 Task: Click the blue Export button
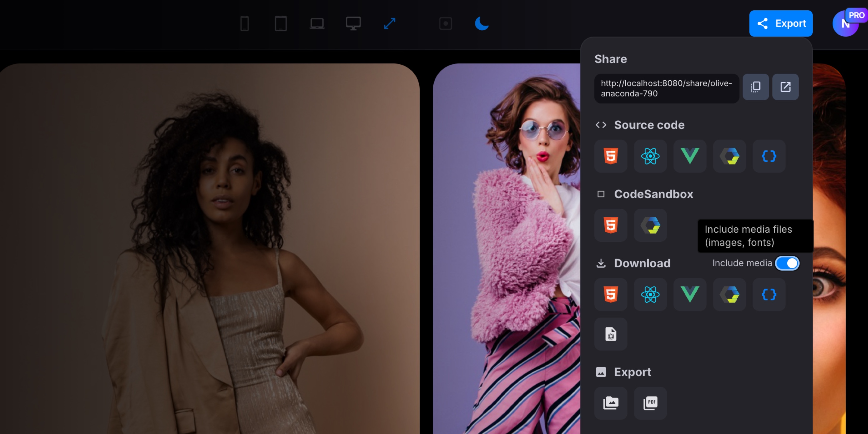coord(781,23)
